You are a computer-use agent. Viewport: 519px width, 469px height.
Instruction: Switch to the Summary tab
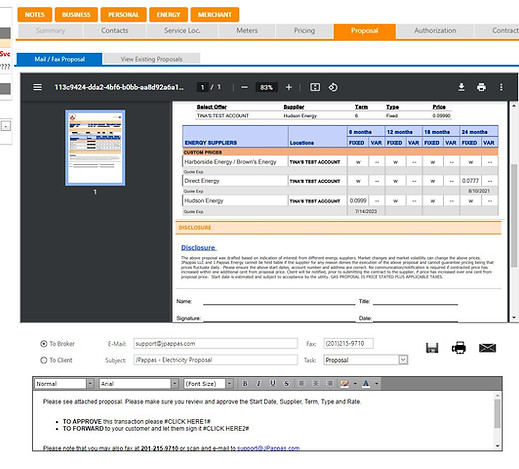50,31
